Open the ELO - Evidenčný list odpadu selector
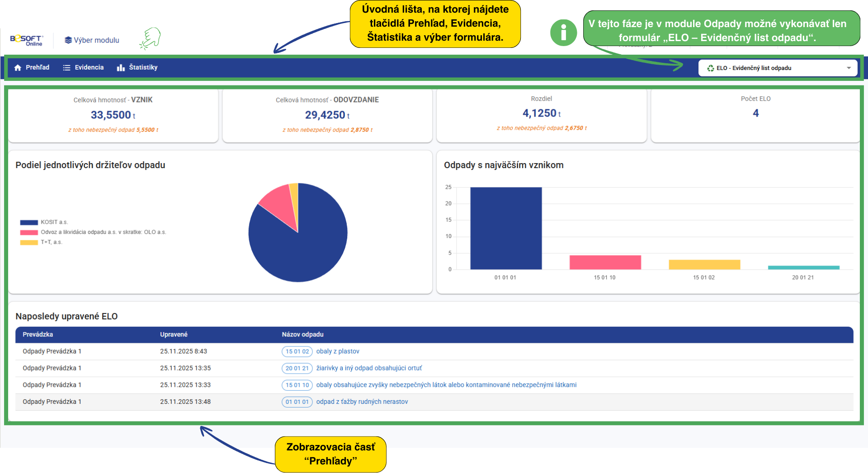This screenshot has width=868, height=473. pyautogui.click(x=769, y=68)
